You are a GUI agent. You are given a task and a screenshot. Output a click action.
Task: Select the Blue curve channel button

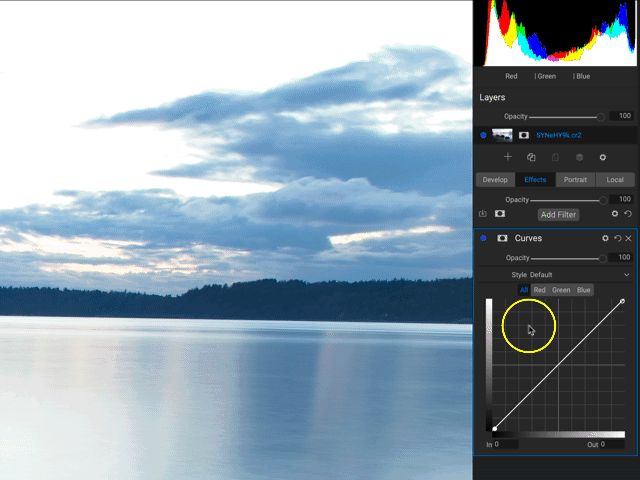pyautogui.click(x=584, y=290)
